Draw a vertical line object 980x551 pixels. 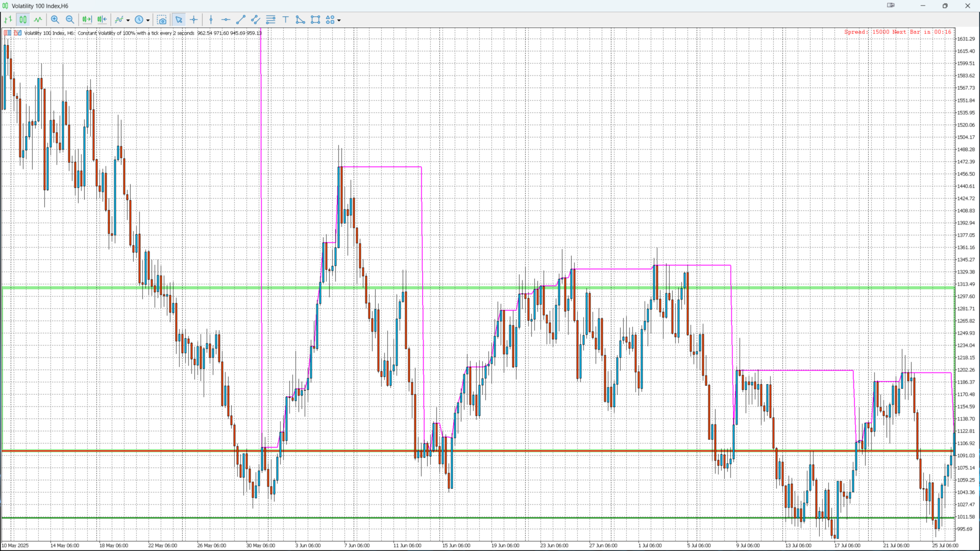[x=211, y=20]
